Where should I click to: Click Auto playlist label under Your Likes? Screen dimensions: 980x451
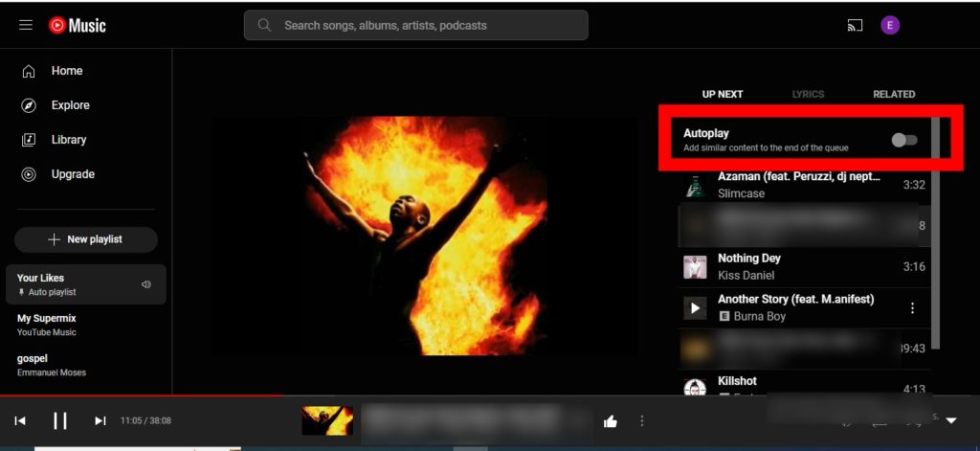click(x=53, y=292)
